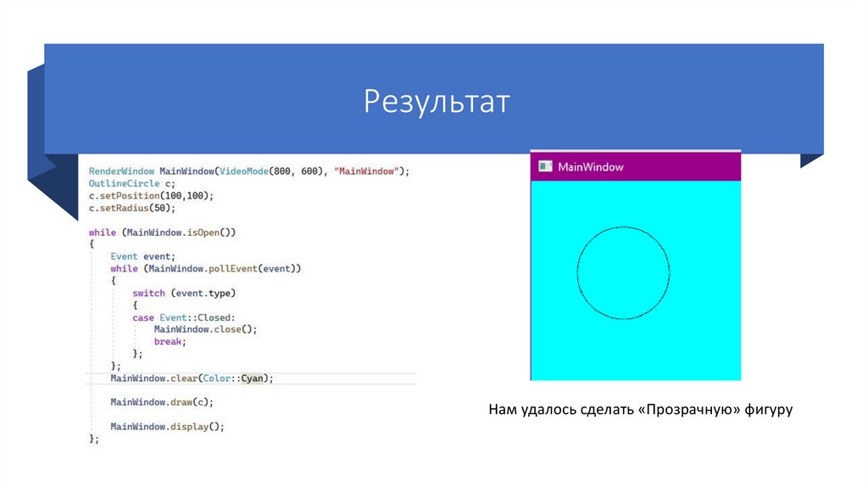Click the MainWindow app icon in title bar
Image resolution: width=868 pixels, height=487 pixels.
click(545, 166)
